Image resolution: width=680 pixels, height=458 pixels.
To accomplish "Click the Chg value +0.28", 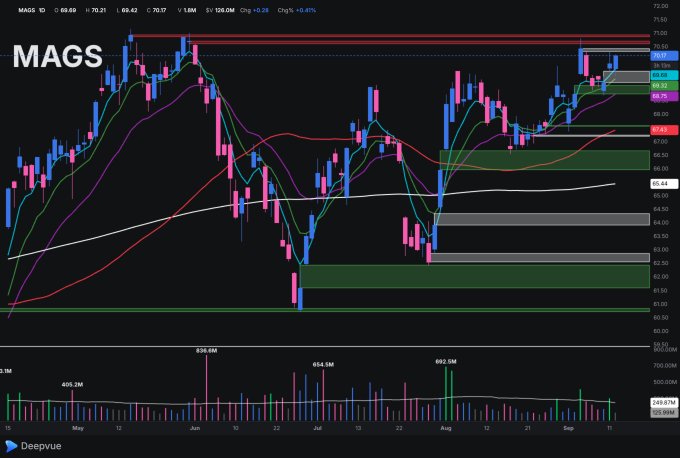I will (x=260, y=10).
